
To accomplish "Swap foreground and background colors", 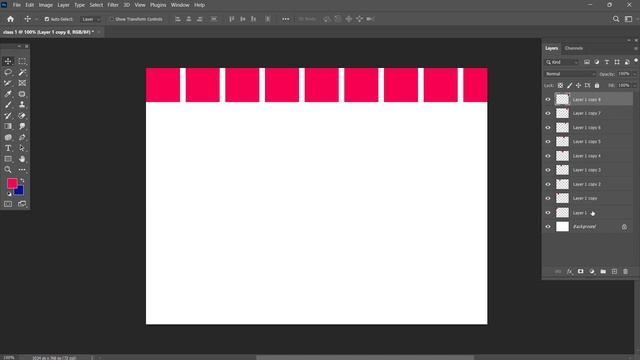I will coord(22,180).
